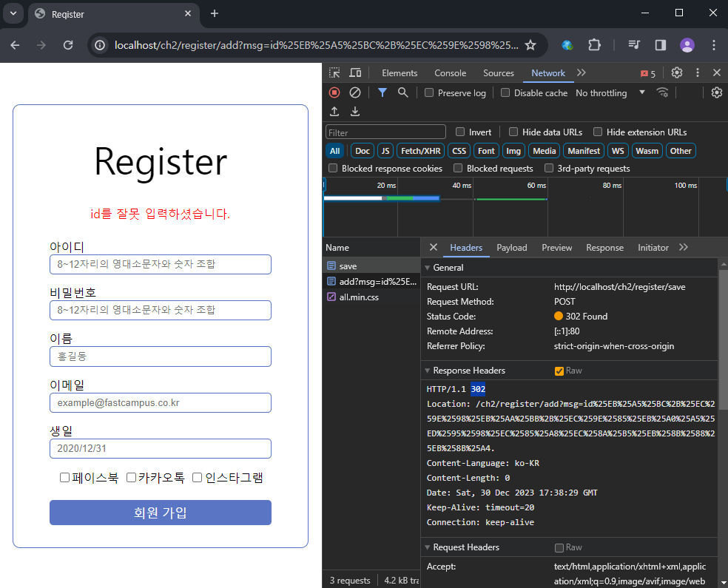Enable Preserve log checkbox
Screen dimensions: 728x588
click(429, 92)
